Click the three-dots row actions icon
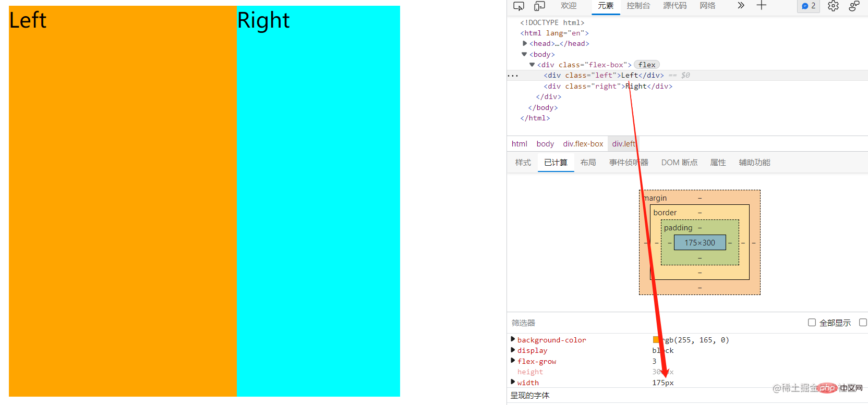 tap(513, 76)
